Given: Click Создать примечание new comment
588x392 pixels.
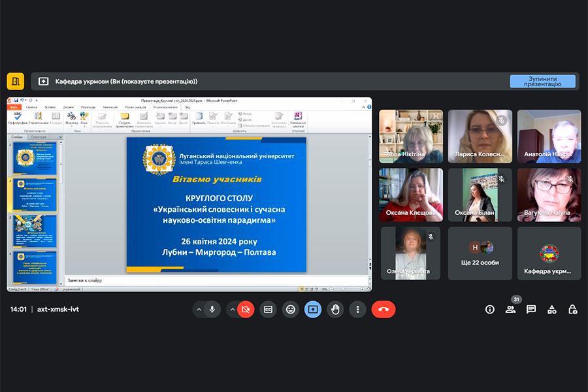Looking at the screenshot, I should 125,120.
